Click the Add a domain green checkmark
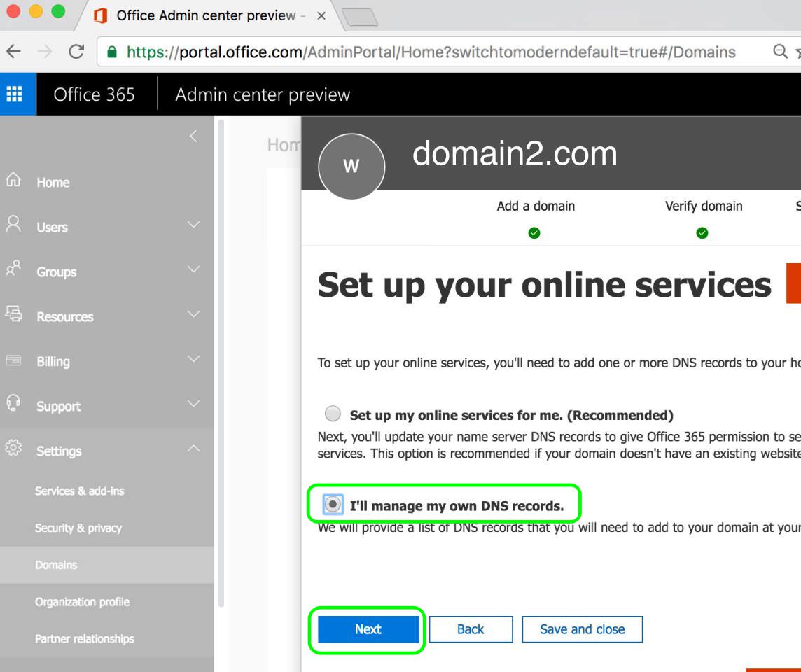 pyautogui.click(x=534, y=233)
